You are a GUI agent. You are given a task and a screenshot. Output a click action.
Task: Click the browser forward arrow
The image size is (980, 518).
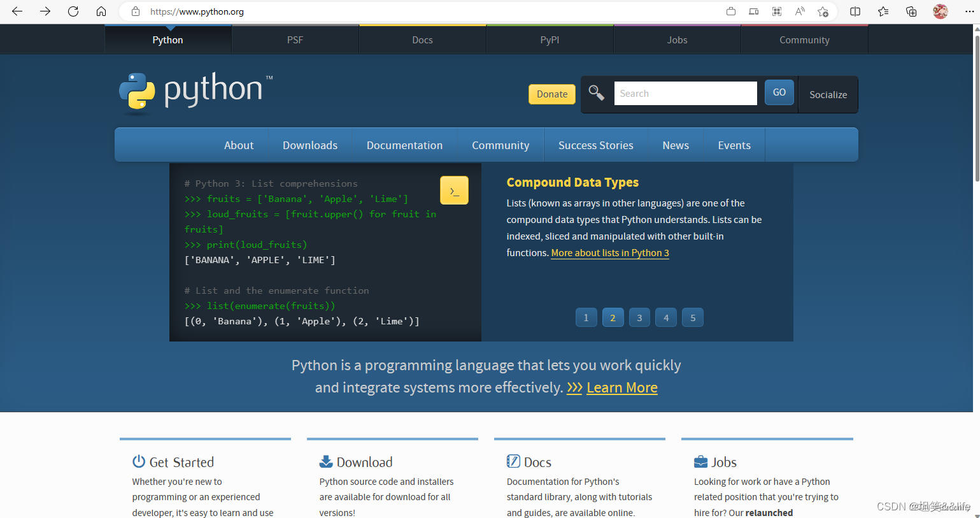[45, 11]
